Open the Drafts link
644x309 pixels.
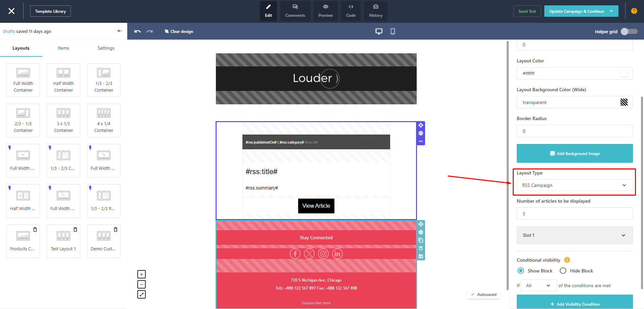point(9,31)
